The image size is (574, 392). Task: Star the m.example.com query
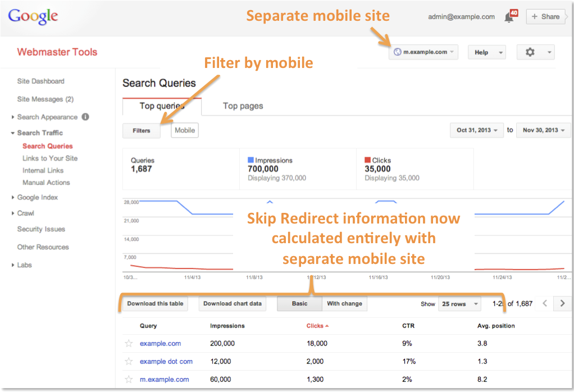(129, 379)
